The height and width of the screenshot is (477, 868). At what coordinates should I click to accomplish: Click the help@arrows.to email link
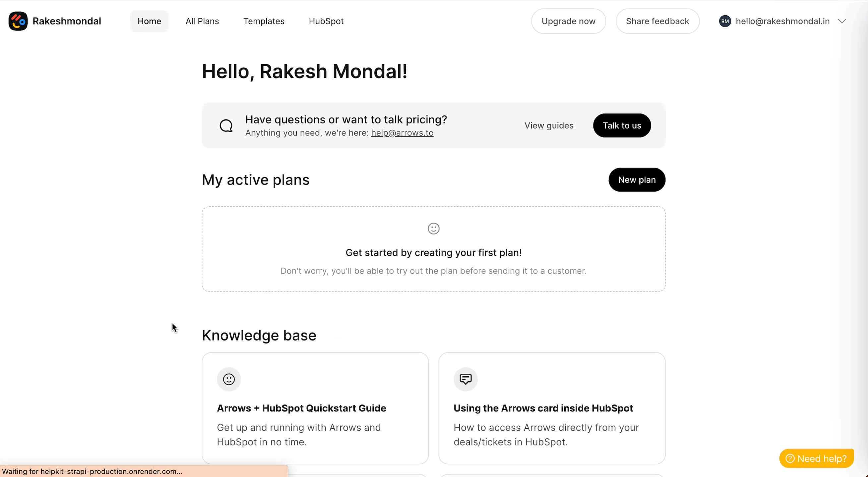point(402,133)
